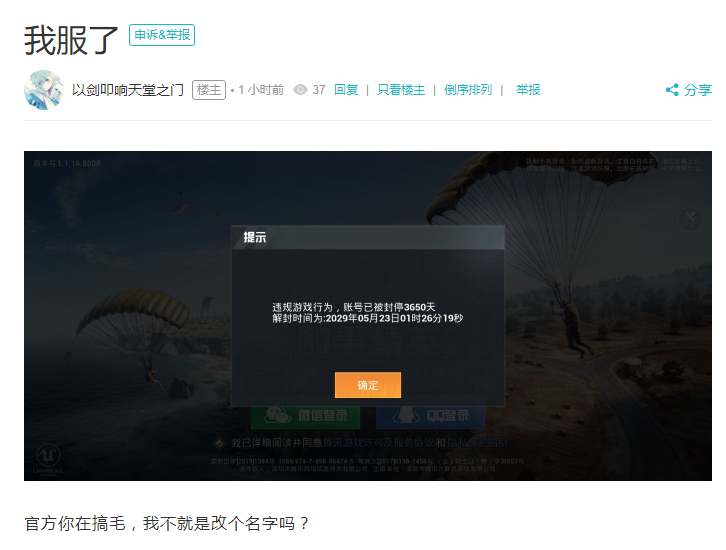Screen dimensions: 726x550
Task: Click the 分享 text link
Action: point(697,90)
